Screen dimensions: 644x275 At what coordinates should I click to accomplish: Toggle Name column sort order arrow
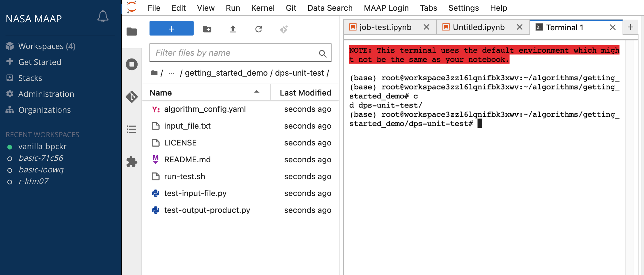click(257, 92)
